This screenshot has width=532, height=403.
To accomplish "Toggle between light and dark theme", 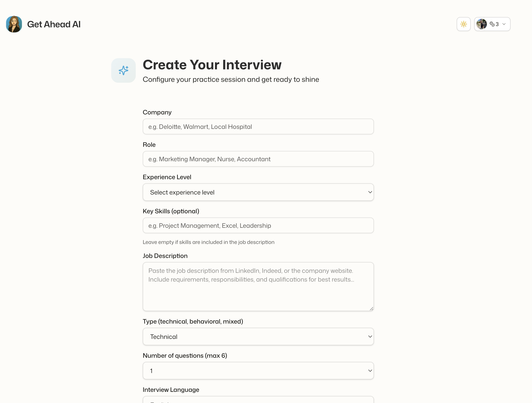I will click(463, 24).
